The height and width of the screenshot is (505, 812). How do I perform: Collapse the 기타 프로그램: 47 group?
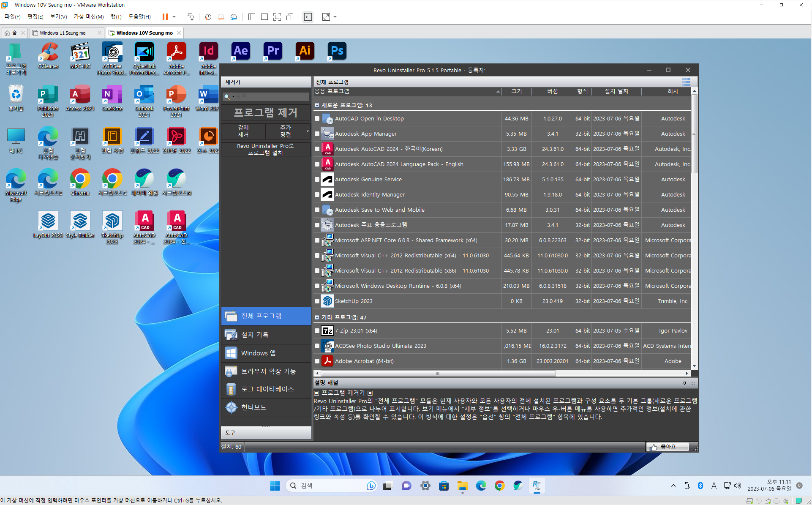(x=317, y=317)
